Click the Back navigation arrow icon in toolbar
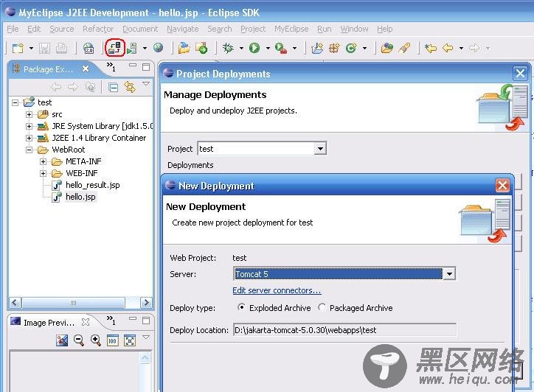The image size is (534, 392). pyautogui.click(x=448, y=48)
